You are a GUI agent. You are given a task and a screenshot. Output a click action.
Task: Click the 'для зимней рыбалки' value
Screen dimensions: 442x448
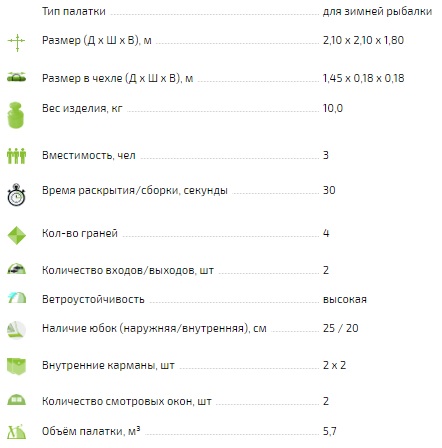[x=377, y=12]
